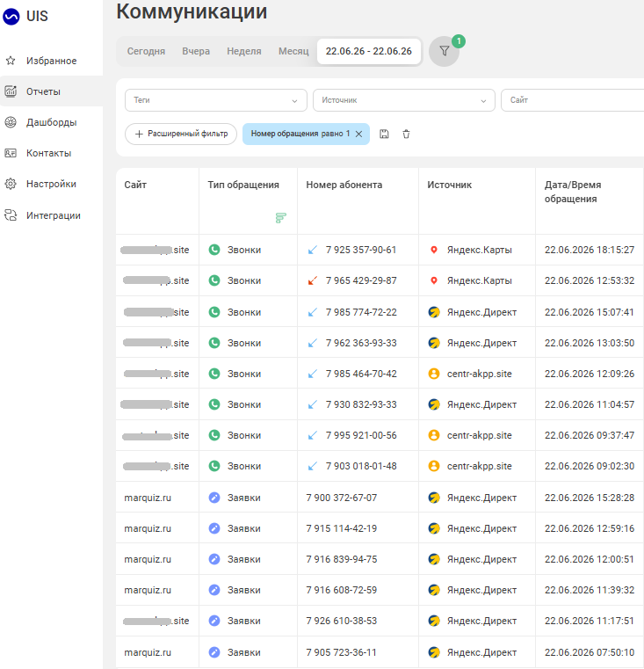Click the Интеграции icon in sidebar
644x669 pixels.
11,215
